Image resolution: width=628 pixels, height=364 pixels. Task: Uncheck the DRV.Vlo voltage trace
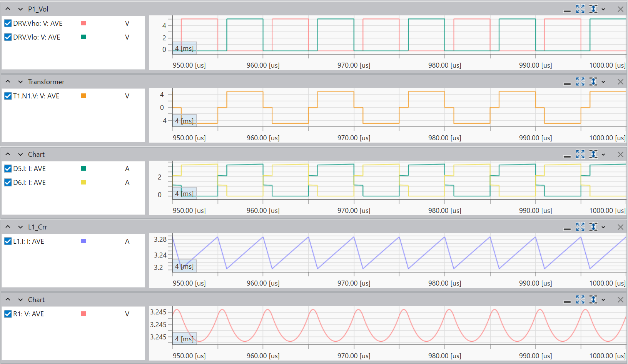pyautogui.click(x=8, y=37)
